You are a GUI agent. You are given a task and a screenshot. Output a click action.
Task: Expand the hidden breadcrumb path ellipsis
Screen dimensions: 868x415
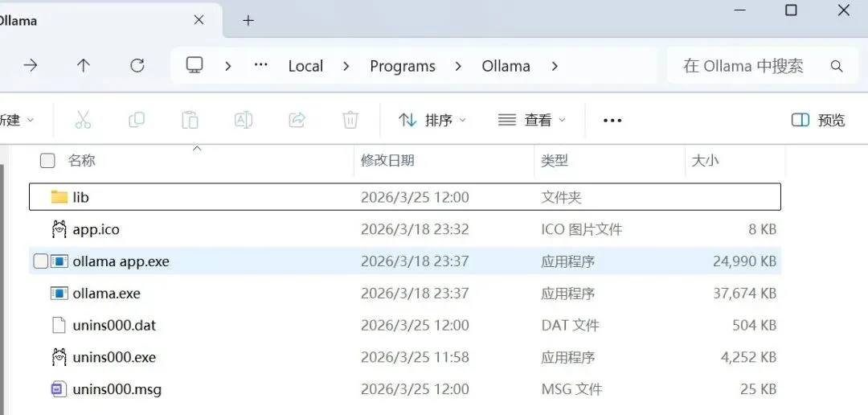click(260, 65)
